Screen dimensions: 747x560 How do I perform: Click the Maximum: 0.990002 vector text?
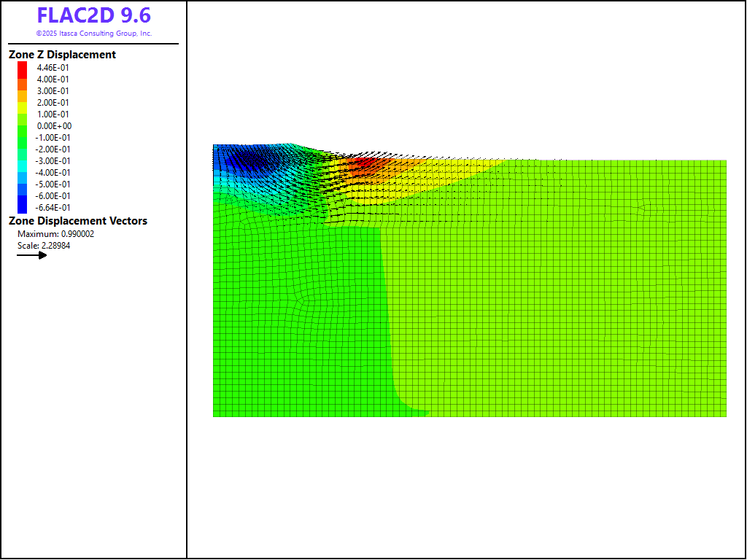click(55, 234)
